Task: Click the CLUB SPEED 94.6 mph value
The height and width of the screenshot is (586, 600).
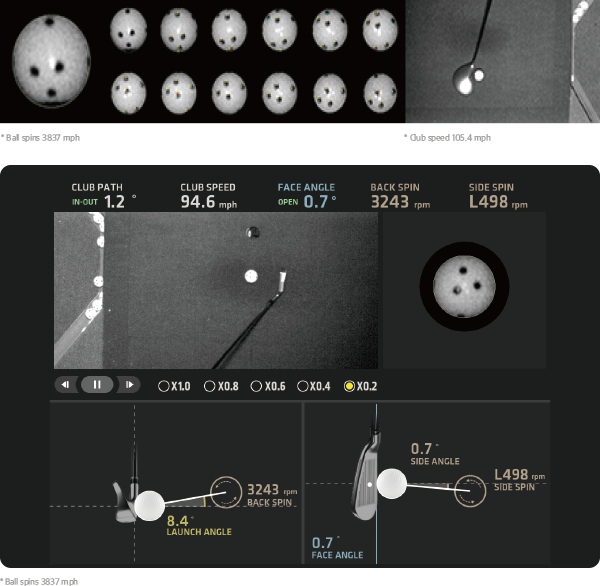Action: 209,202
